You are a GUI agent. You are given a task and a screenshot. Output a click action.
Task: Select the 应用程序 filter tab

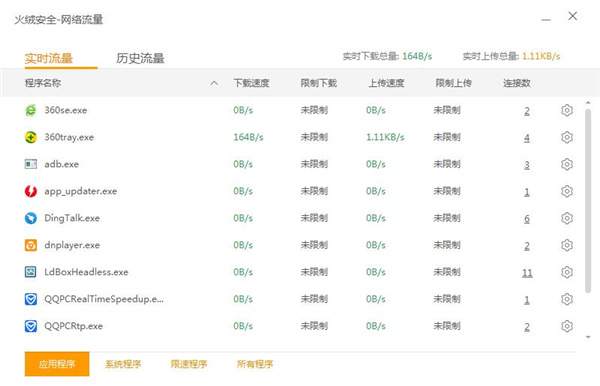point(57,364)
